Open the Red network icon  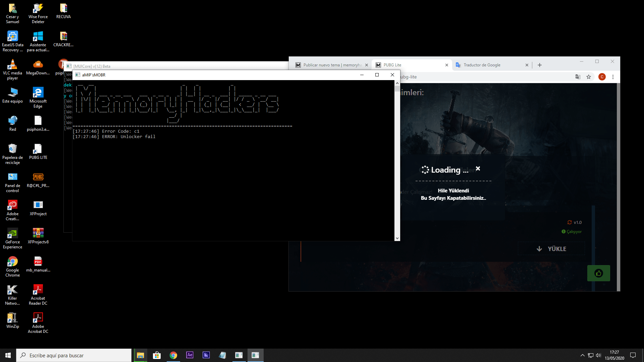click(12, 124)
